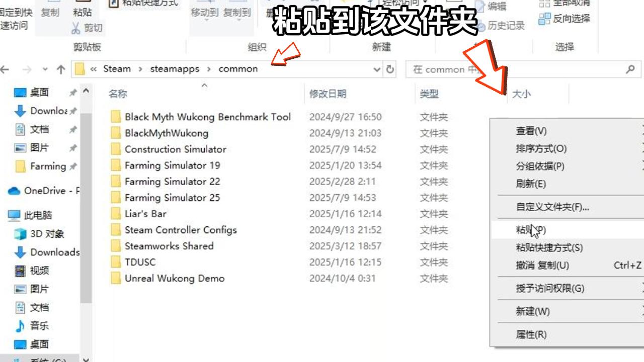The height and width of the screenshot is (362, 644).
Task: Select the Unreal Wukong Demo folder icon
Action: tap(116, 278)
